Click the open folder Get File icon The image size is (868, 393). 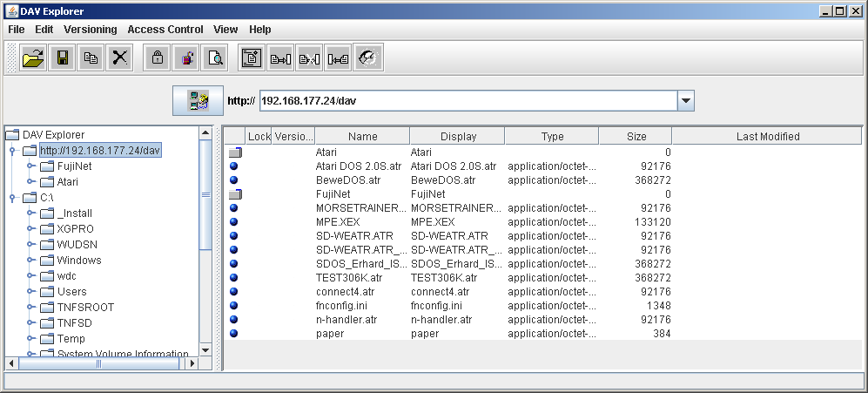pos(33,58)
